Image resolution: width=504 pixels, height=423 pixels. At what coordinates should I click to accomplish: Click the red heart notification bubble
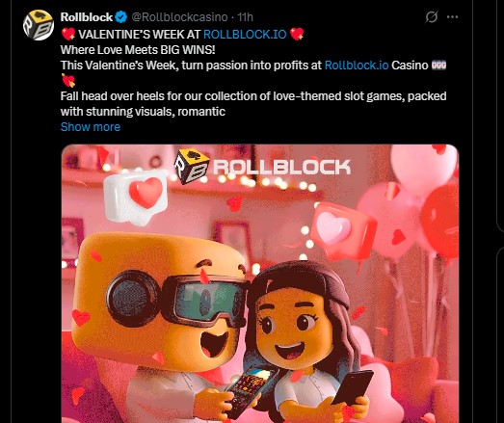click(x=344, y=230)
